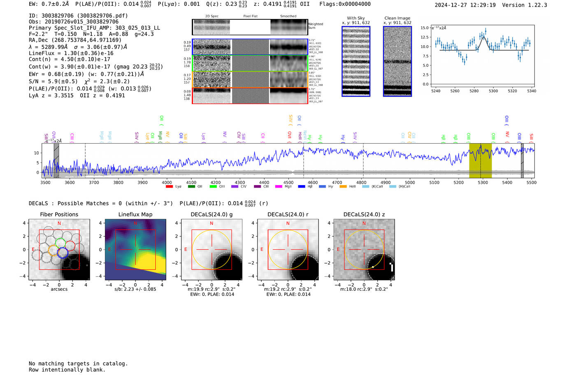Click the Flags:0x00004000 text
Screen dimensions: 576x392
click(345, 4)
